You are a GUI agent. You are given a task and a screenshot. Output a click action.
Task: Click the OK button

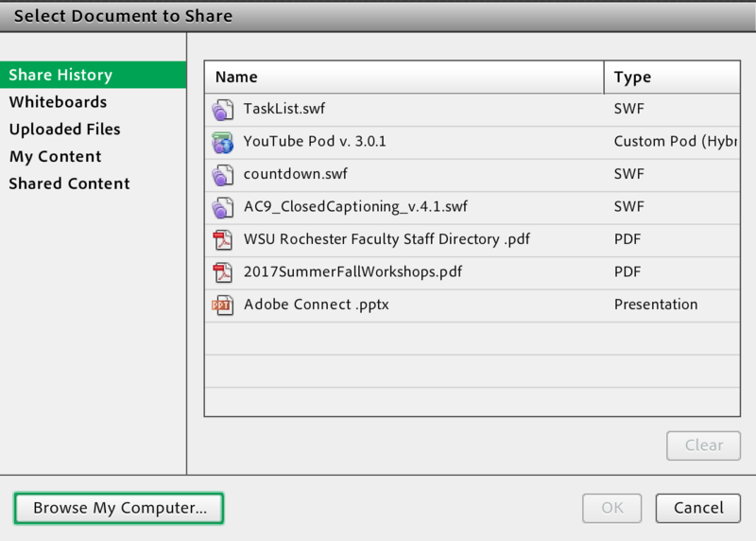click(612, 508)
